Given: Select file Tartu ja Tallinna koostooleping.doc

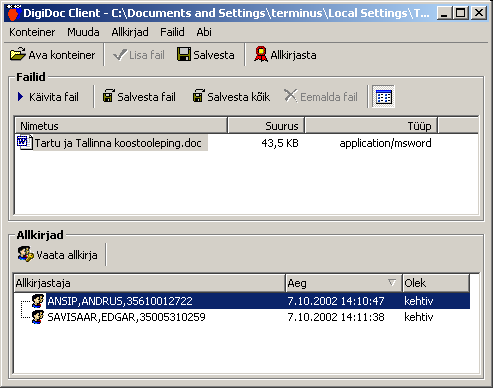Looking at the screenshot, I should [118, 143].
